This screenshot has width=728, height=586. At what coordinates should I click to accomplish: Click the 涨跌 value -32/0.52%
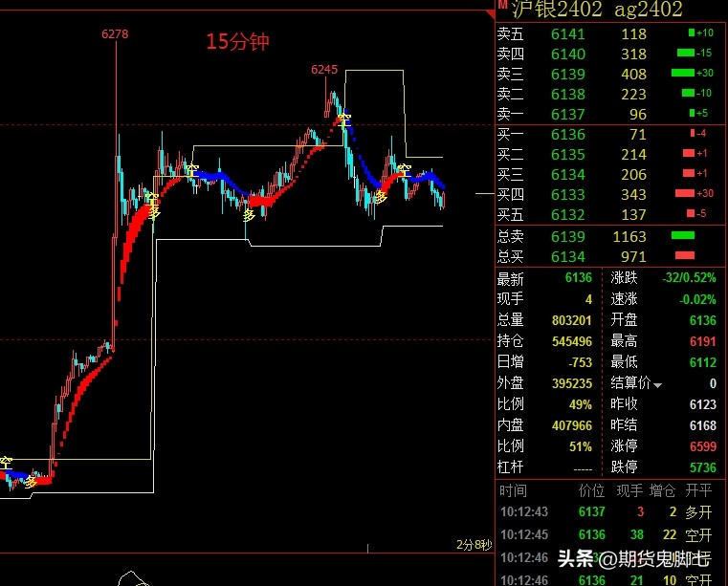(689, 278)
